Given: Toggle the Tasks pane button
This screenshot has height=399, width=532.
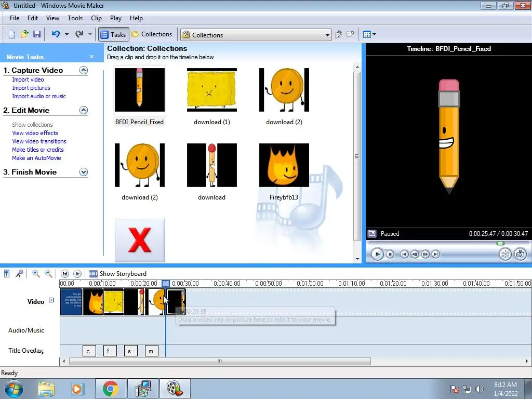Looking at the screenshot, I should pos(114,34).
